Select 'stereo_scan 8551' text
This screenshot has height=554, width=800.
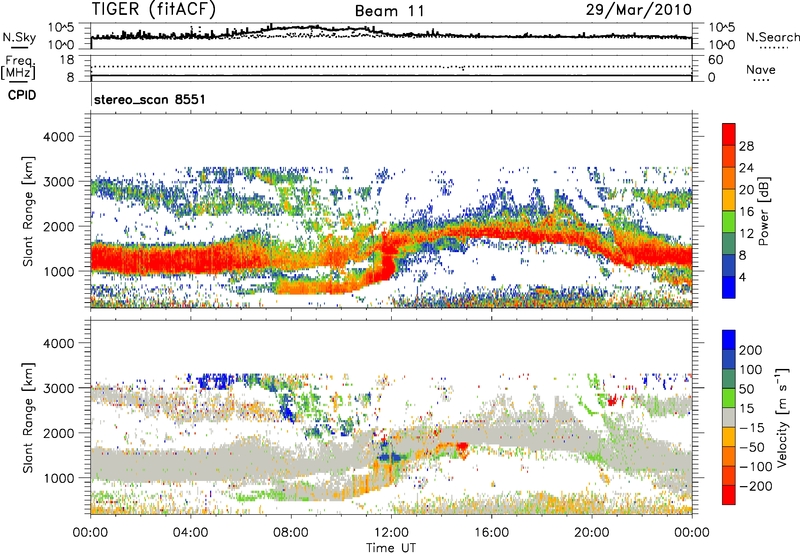149,99
